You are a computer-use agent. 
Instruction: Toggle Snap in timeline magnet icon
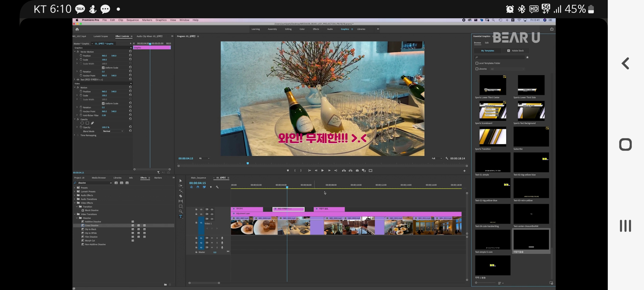(198, 187)
